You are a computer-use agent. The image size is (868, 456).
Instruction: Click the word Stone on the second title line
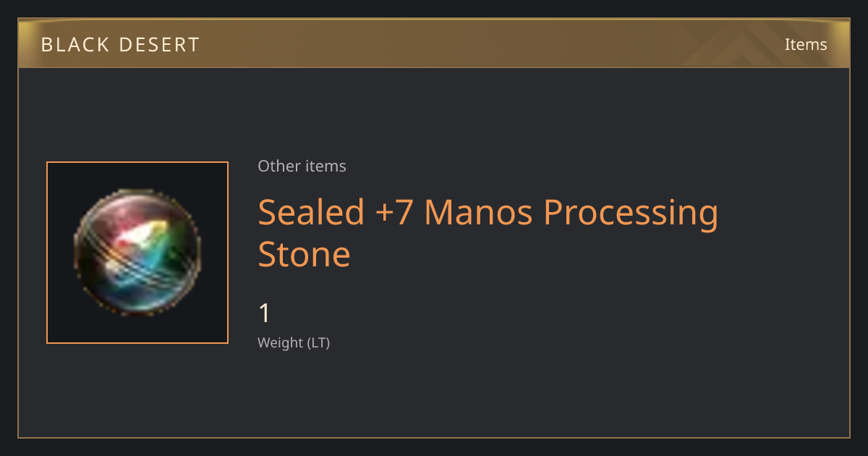point(305,255)
